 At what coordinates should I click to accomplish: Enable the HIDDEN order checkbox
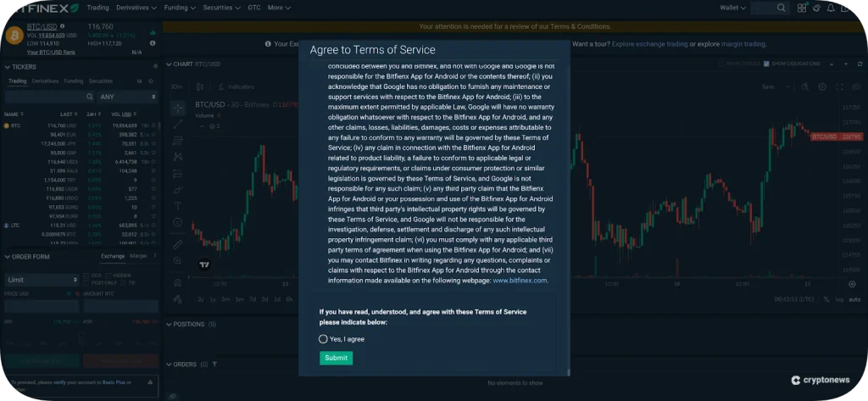coord(108,276)
